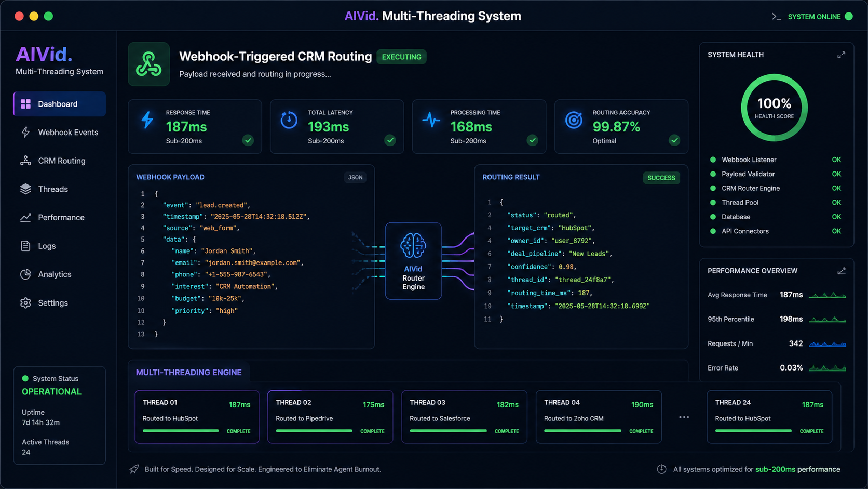Click the check mark on Routing Accuracy card
The width and height of the screenshot is (868, 489).
(674, 140)
